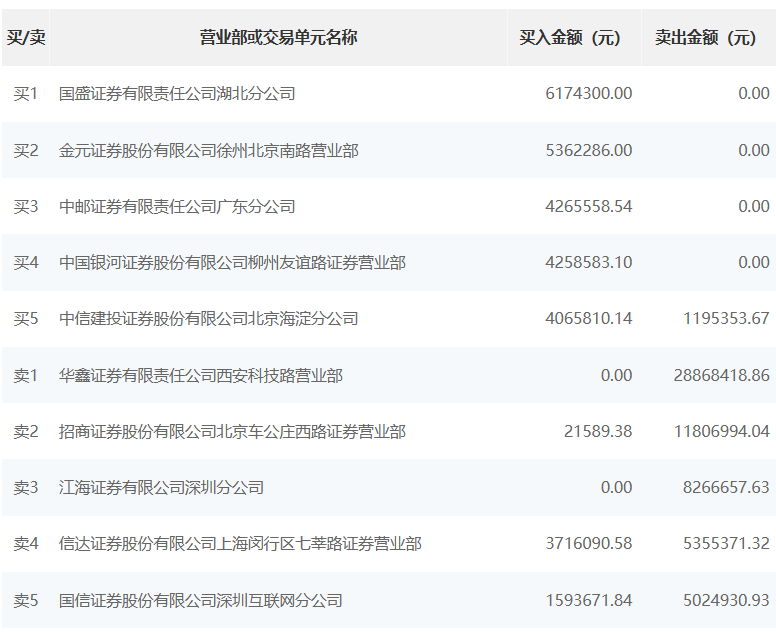Select 江海证券有限公司深圳分公司
Image resolution: width=776 pixels, height=634 pixels.
point(161,488)
